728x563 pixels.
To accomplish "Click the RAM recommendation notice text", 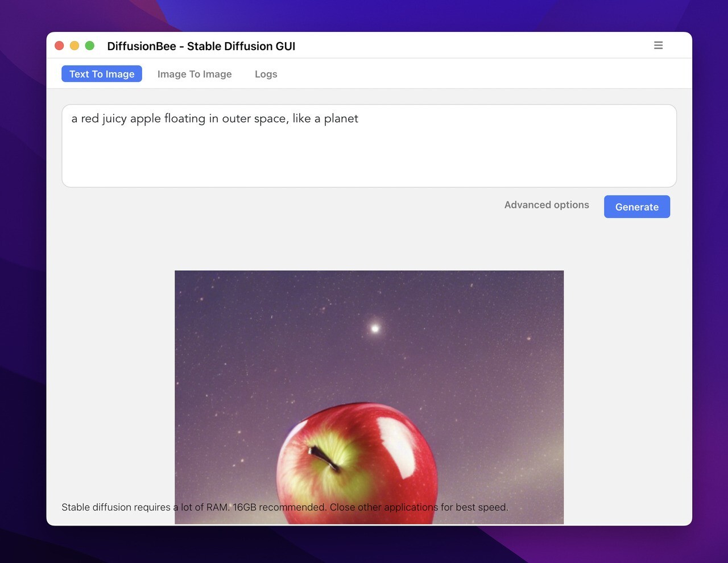I will point(284,507).
